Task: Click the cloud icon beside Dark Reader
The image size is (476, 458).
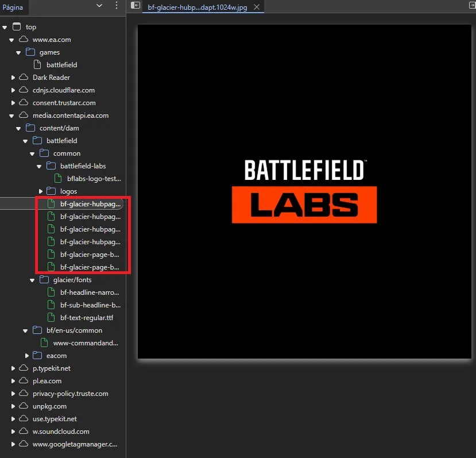Action: (x=24, y=77)
